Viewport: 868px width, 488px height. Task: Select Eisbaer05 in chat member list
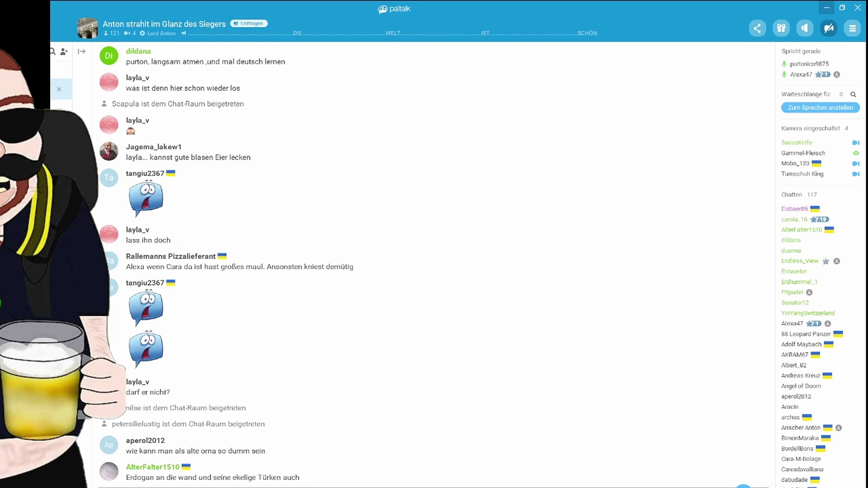(794, 209)
